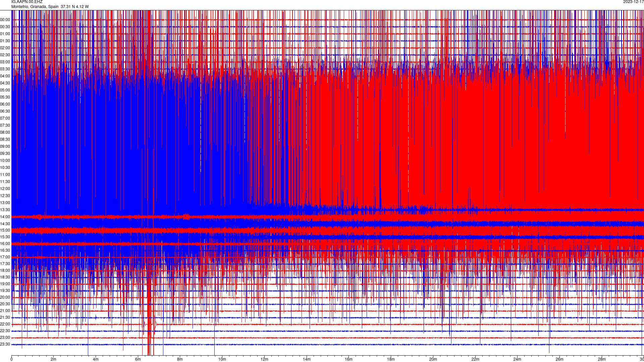
Task: Click the 8m tick on the time axis
Action: [x=180, y=359]
